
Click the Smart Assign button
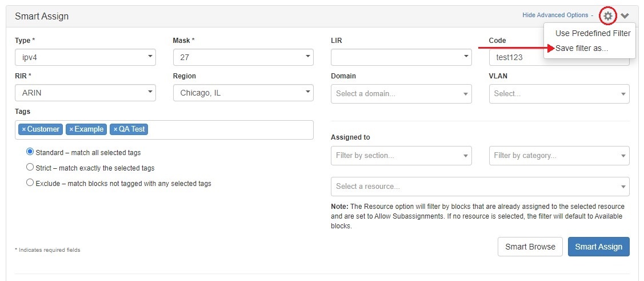(598, 247)
